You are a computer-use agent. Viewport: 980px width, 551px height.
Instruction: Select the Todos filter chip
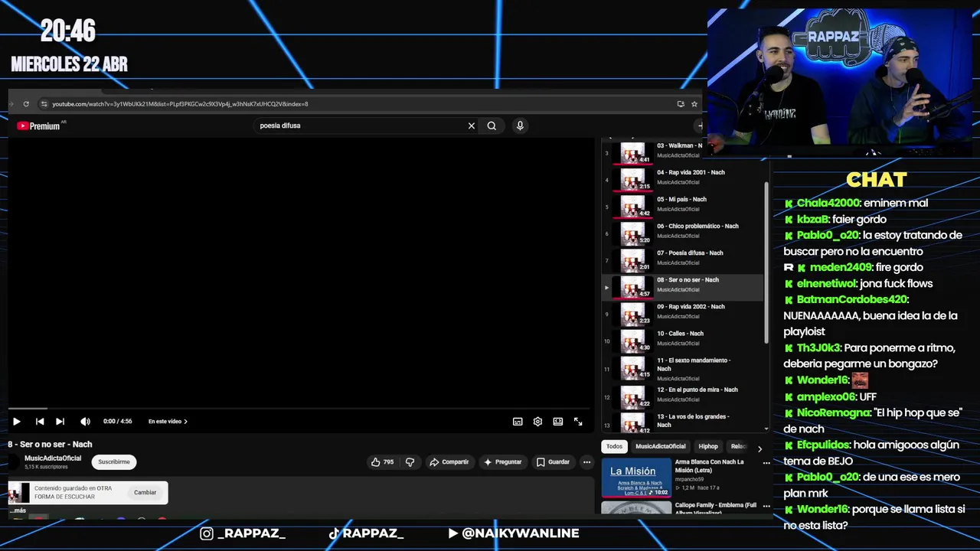point(614,447)
